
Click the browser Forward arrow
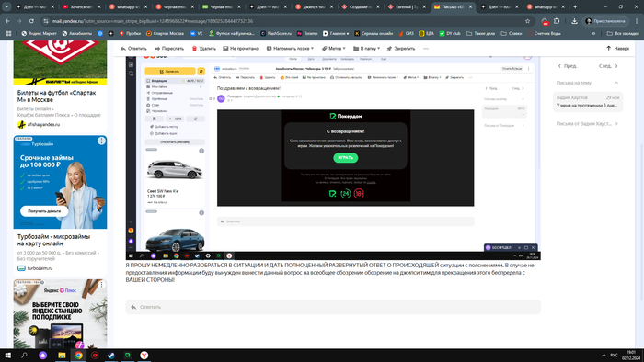pyautogui.click(x=19, y=21)
